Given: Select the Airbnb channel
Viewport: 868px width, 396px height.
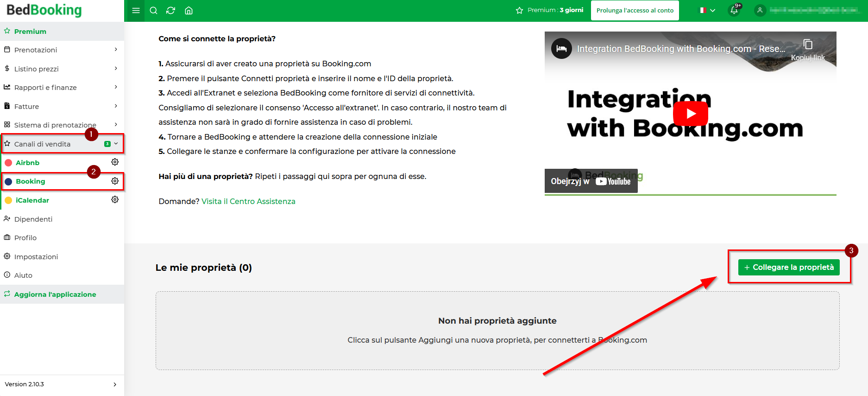Looking at the screenshot, I should (27, 163).
